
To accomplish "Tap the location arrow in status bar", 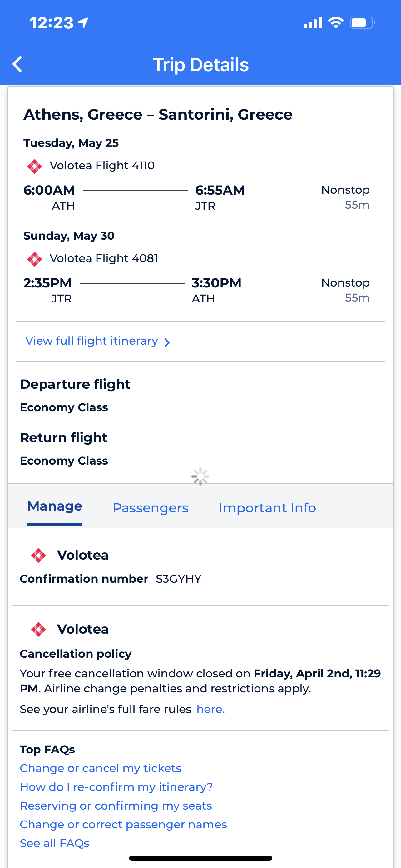I will (x=83, y=23).
